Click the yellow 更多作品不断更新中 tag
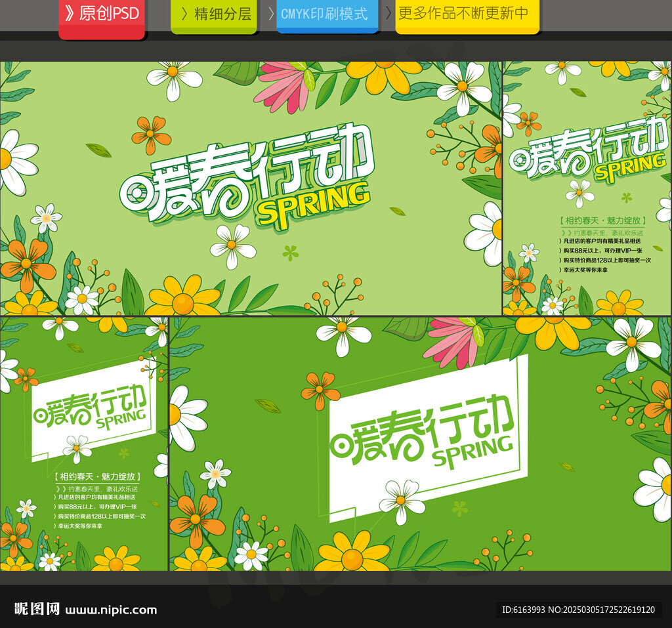 tap(467, 16)
